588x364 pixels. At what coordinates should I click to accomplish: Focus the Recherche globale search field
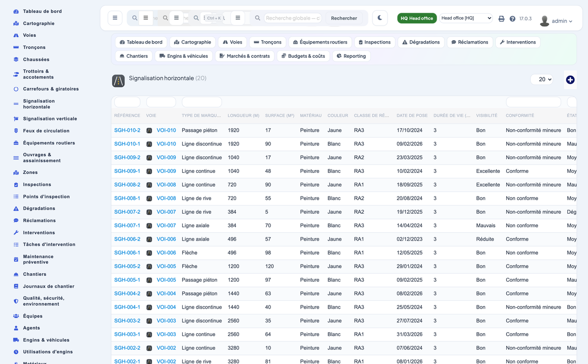point(293,18)
